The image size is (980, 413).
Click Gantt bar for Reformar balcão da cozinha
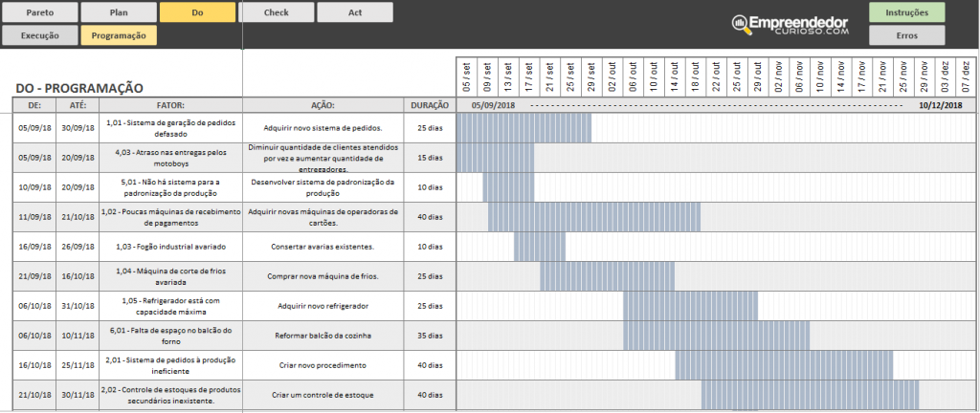coord(716,336)
